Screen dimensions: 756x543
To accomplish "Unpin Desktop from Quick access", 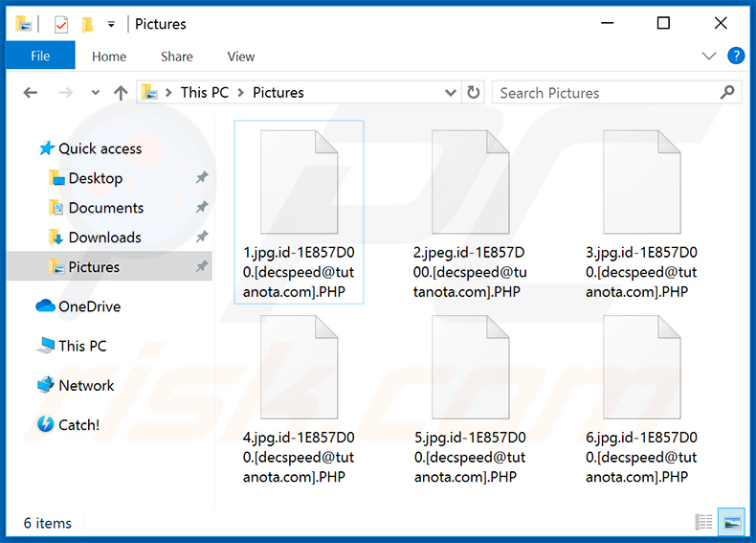I will coord(201,178).
